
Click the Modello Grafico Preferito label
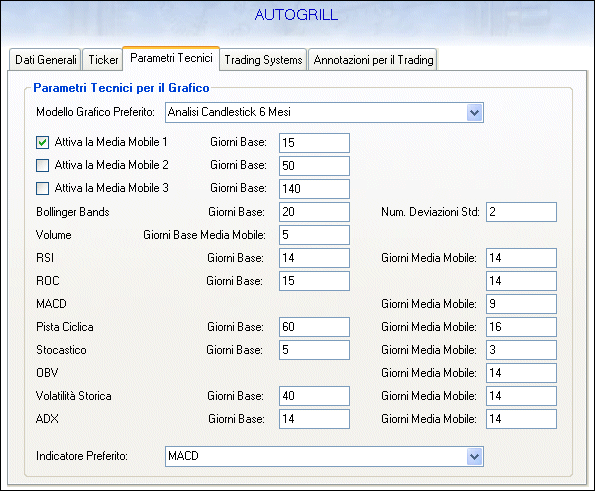click(95, 112)
